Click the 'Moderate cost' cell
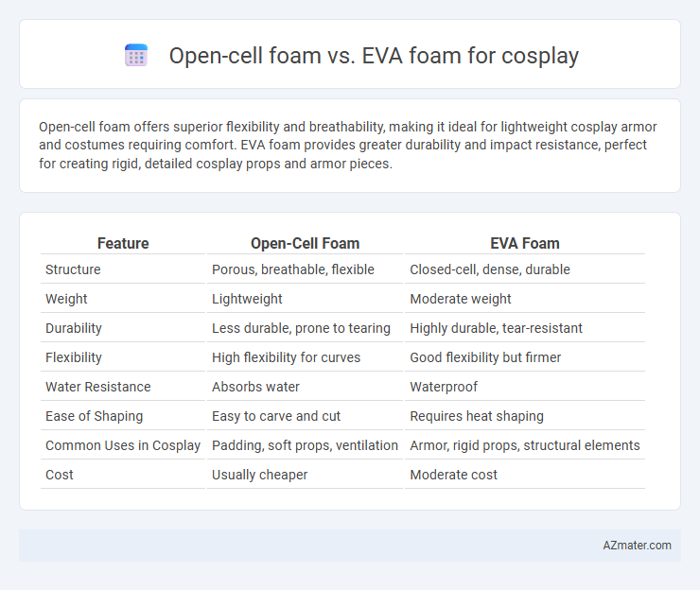The height and width of the screenshot is (590, 700). click(453, 475)
